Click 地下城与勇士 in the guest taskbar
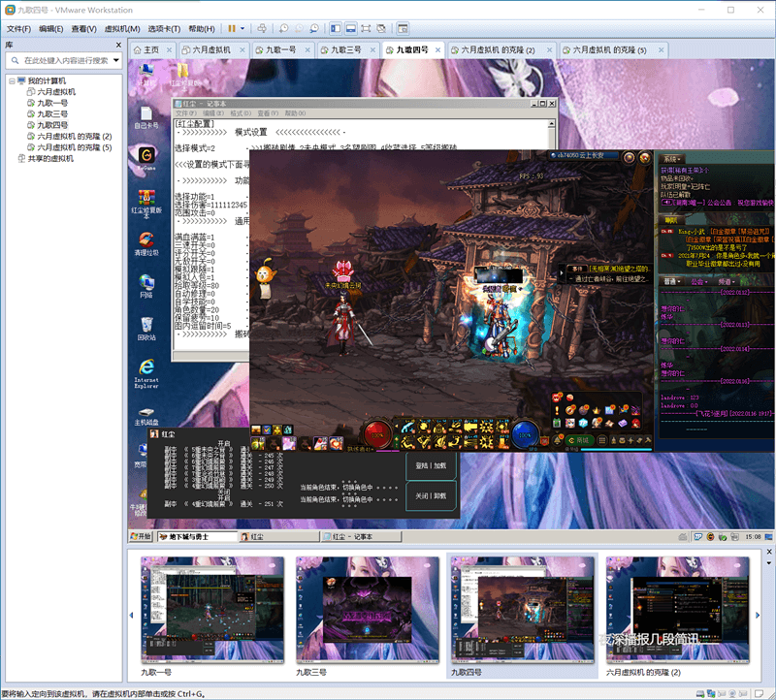 197,537
